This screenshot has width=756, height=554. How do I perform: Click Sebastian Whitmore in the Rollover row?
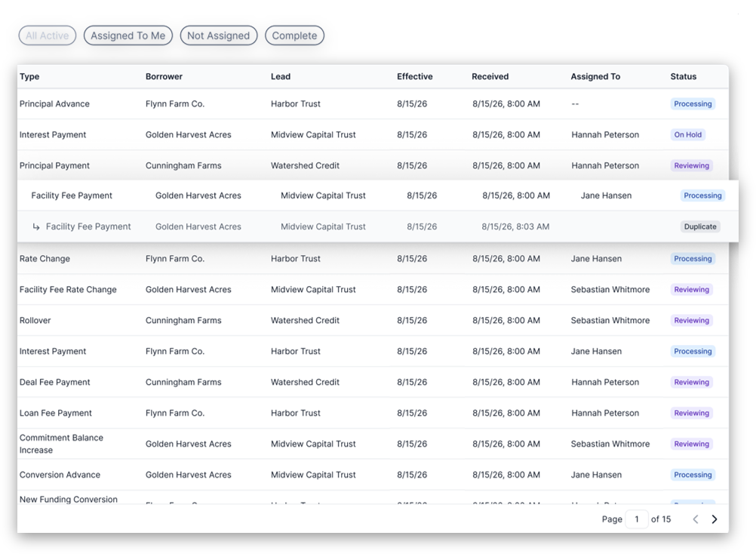[610, 320]
